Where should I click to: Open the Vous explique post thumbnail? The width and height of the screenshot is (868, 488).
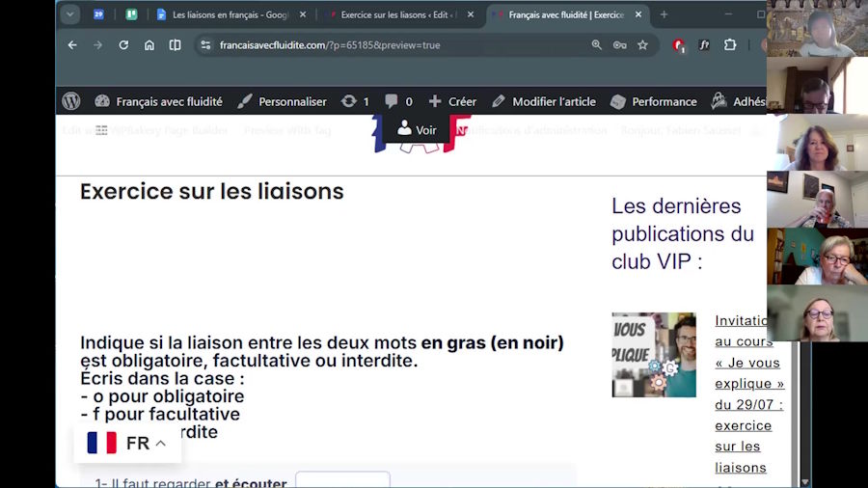(x=654, y=355)
